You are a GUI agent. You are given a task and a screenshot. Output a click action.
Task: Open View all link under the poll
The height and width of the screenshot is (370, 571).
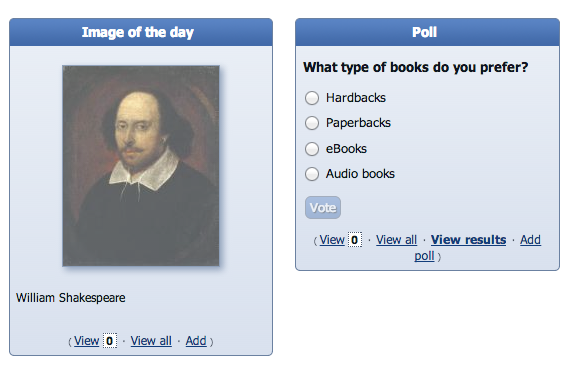point(396,240)
